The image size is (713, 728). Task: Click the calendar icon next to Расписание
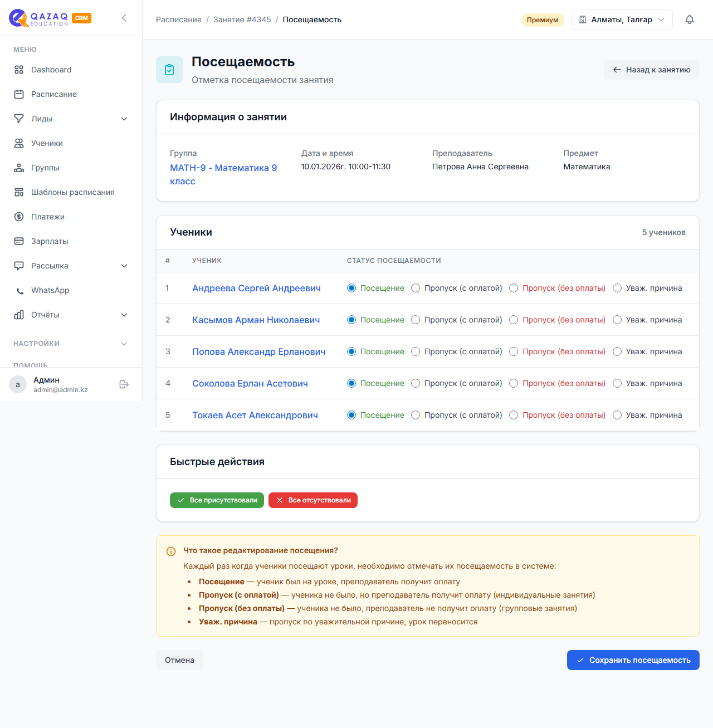click(x=19, y=94)
